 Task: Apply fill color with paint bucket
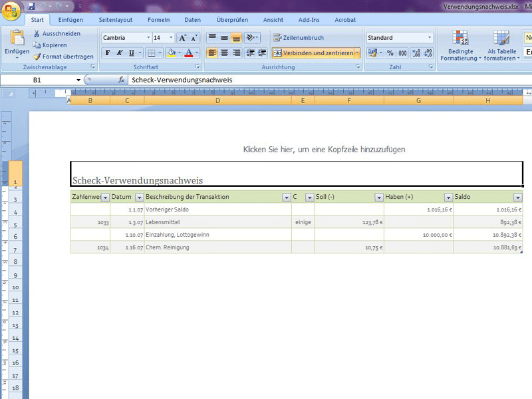(172, 53)
